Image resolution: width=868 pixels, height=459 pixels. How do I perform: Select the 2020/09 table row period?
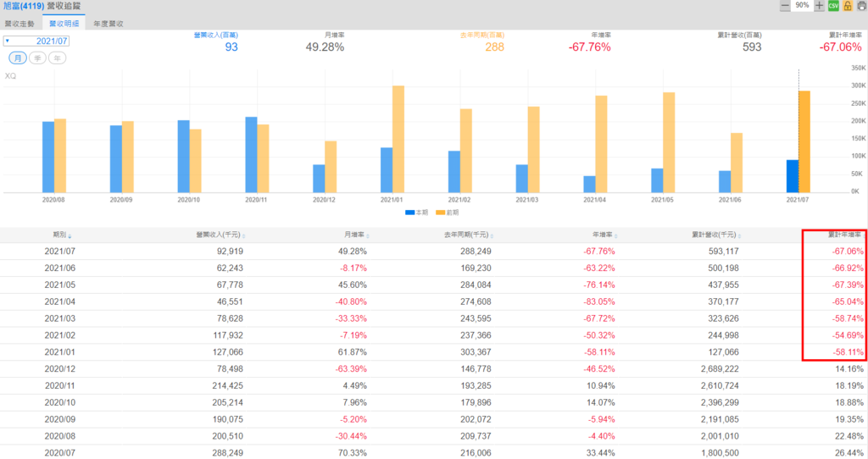[x=60, y=419]
